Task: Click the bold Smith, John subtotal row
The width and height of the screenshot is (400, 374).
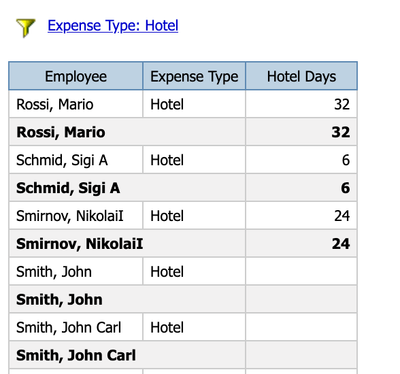Action: [x=183, y=299]
